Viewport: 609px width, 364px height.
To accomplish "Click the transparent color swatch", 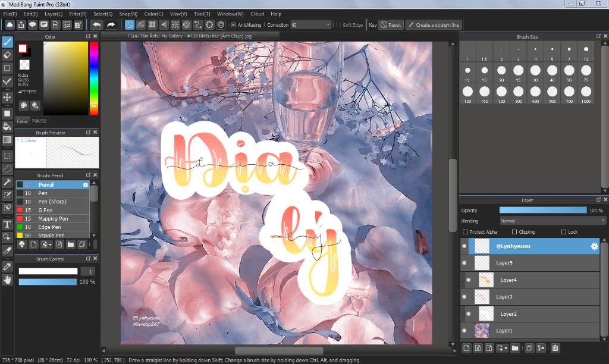I will pos(24,64).
